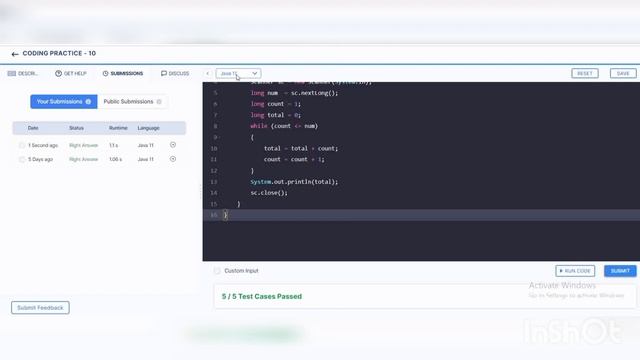
Task: Click the Language column header
Action: tap(149, 128)
